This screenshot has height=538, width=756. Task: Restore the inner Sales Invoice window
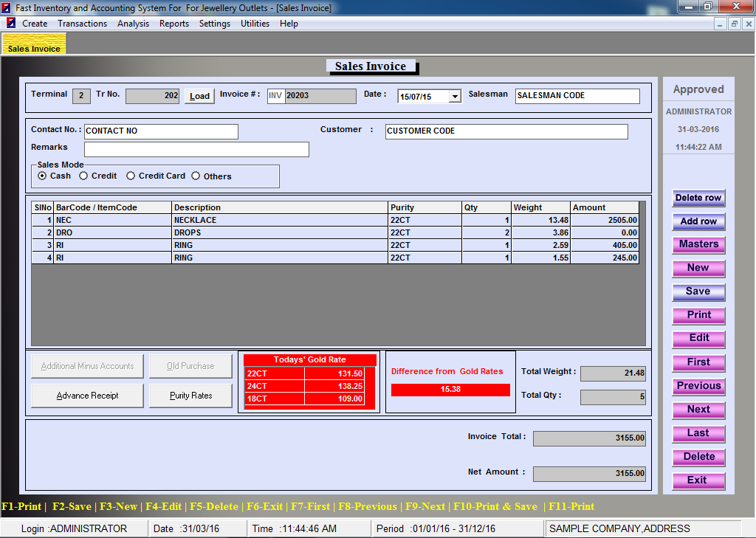[734, 24]
